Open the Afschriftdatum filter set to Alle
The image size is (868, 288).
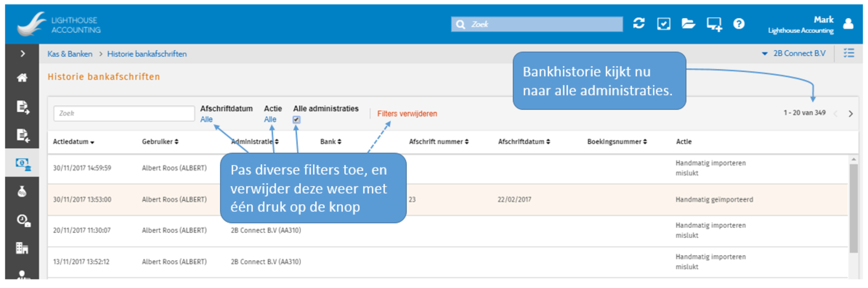click(x=206, y=119)
